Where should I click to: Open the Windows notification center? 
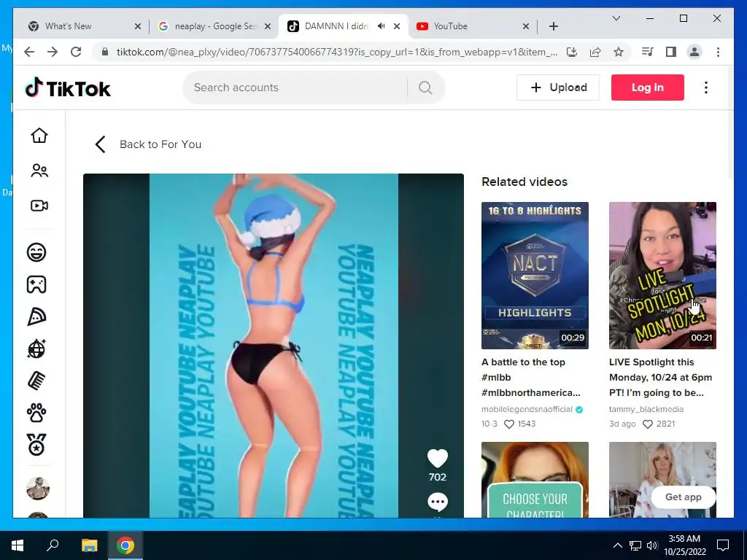(x=723, y=545)
